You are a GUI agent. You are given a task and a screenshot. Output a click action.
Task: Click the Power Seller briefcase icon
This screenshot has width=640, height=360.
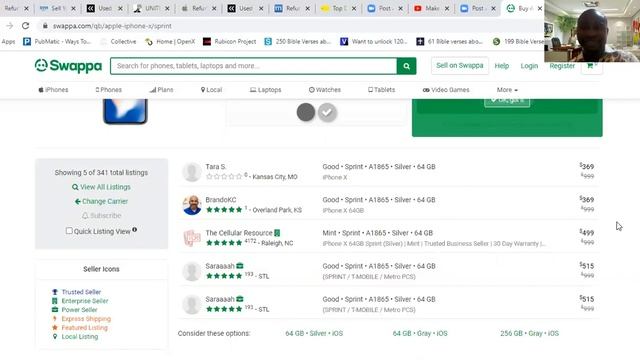(x=55, y=310)
